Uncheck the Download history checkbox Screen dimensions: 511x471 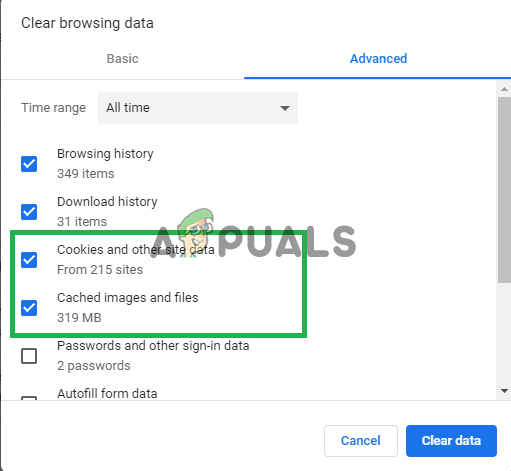[29, 212]
